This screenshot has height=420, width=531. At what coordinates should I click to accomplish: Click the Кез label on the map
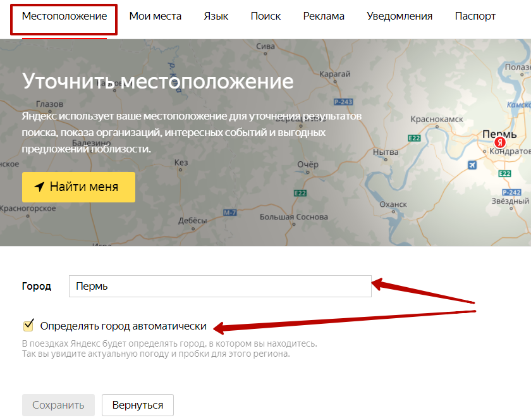click(x=181, y=163)
